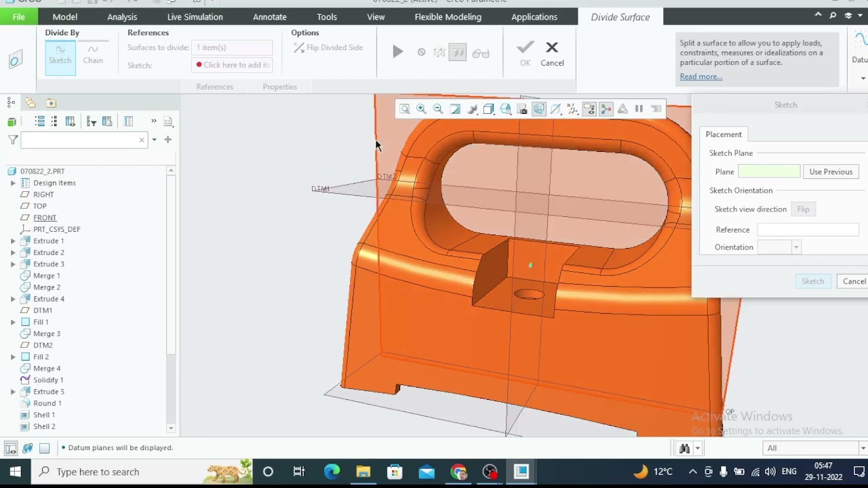Expand the Extrude 4 feature
The width and height of the screenshot is (868, 488).
click(13, 299)
